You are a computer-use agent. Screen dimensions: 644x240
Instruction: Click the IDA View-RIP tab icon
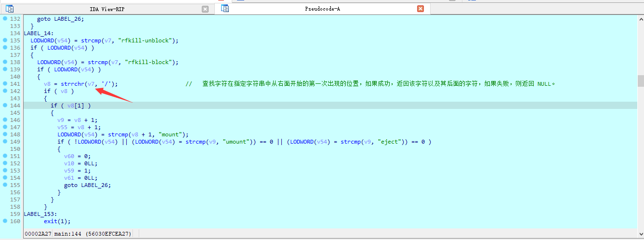click(x=10, y=9)
